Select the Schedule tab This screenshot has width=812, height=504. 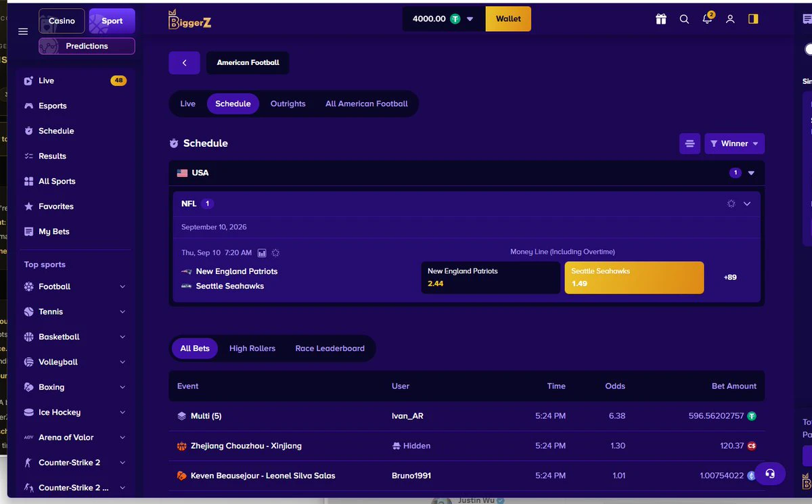coord(233,104)
